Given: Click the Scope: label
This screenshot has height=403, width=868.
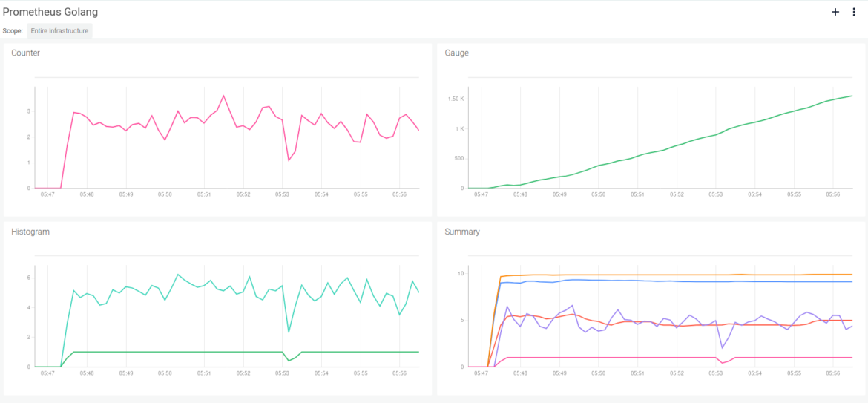Looking at the screenshot, I should click(13, 31).
